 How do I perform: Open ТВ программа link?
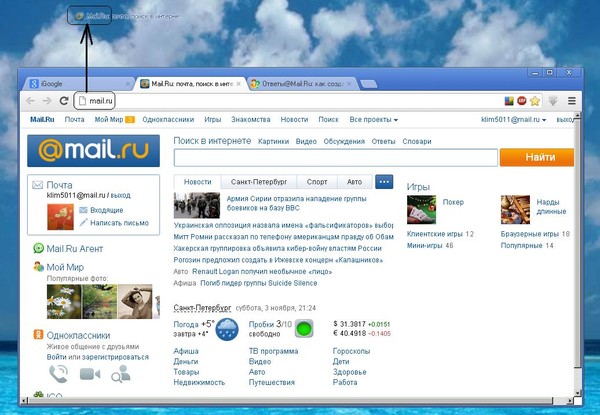click(273, 351)
